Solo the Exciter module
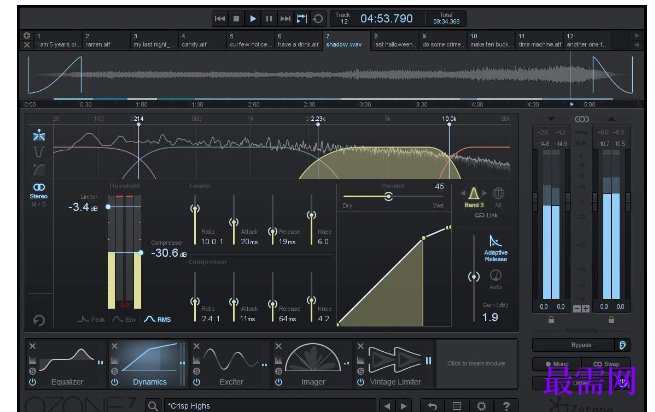655x412 pixels. click(x=197, y=371)
